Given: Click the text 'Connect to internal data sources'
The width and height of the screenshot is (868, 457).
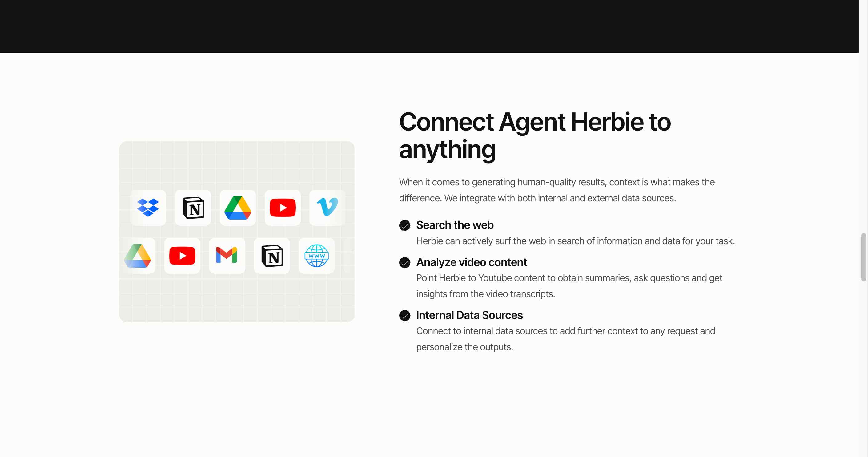Looking at the screenshot, I should pyautogui.click(x=566, y=339).
